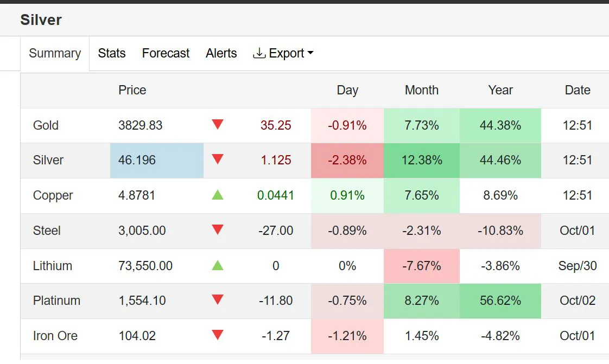Open the Forecast tab
Image resolution: width=609 pixels, height=364 pixels.
(166, 53)
